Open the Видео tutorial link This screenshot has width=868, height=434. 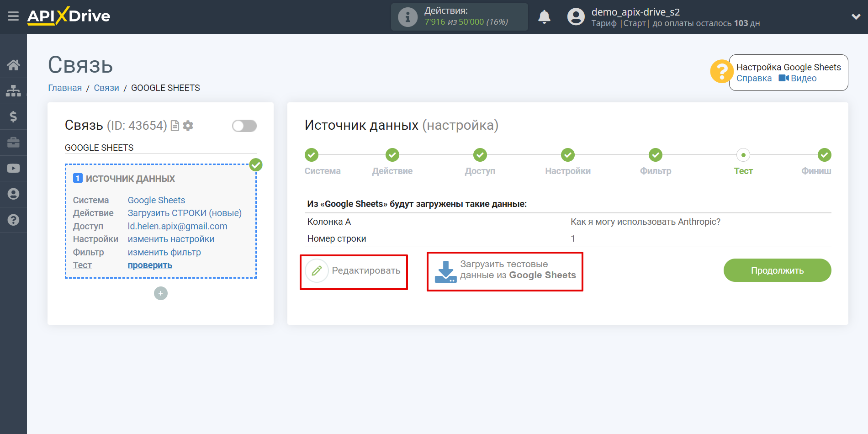tap(798, 78)
